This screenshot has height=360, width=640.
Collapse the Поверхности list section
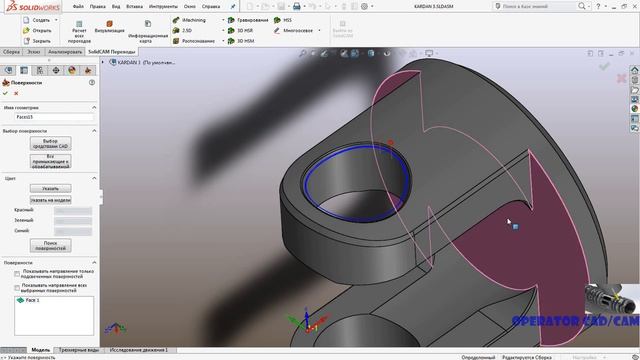pos(94,262)
